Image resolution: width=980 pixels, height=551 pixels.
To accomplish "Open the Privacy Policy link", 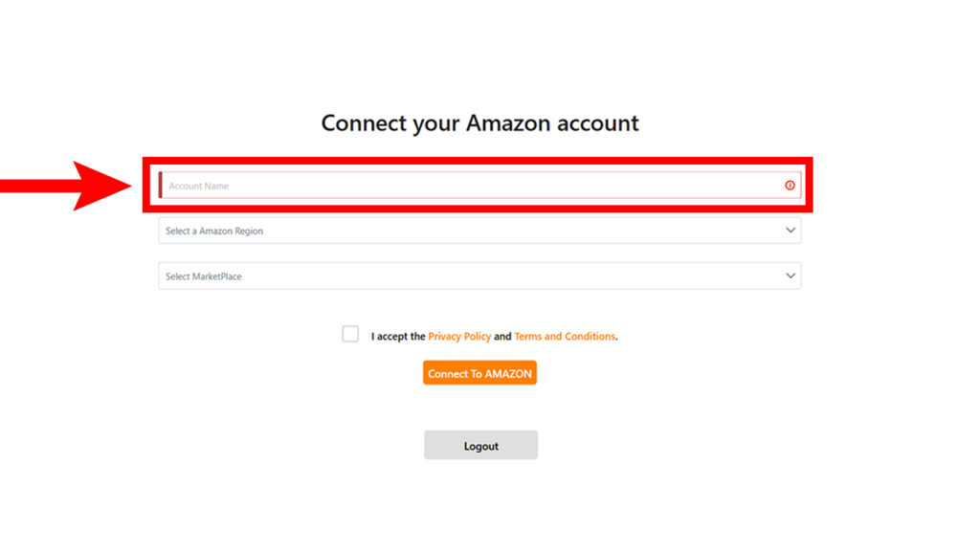I will pyautogui.click(x=459, y=336).
